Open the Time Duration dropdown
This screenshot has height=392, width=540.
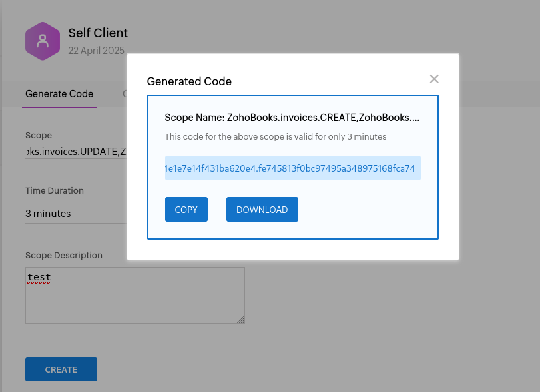click(76, 214)
